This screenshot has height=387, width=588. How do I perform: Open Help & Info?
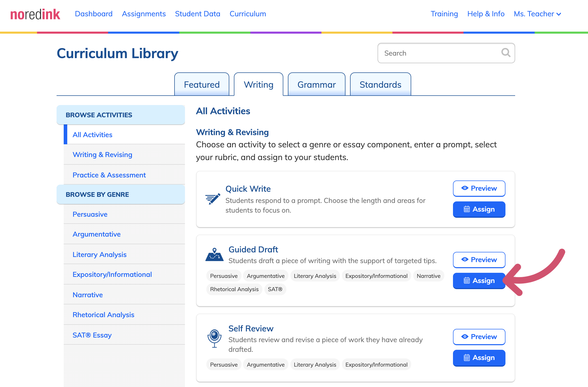click(486, 14)
